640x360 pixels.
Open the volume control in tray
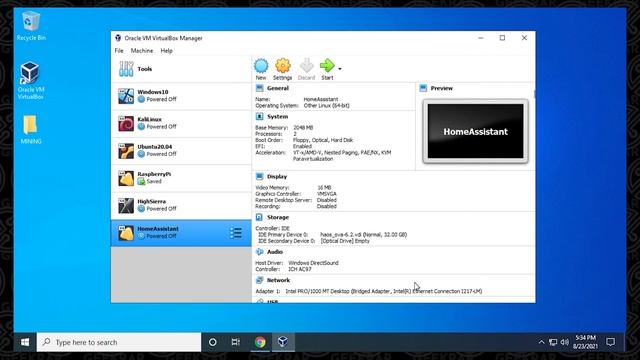click(565, 342)
